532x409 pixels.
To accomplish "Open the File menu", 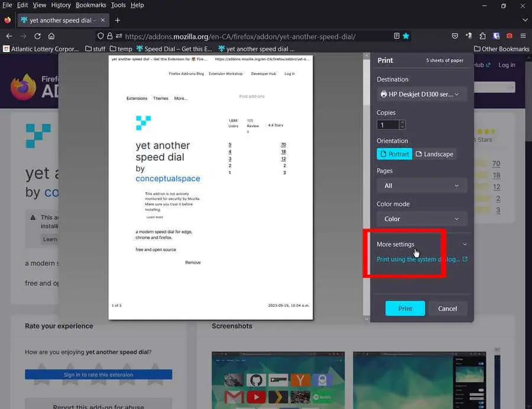I will (7, 5).
